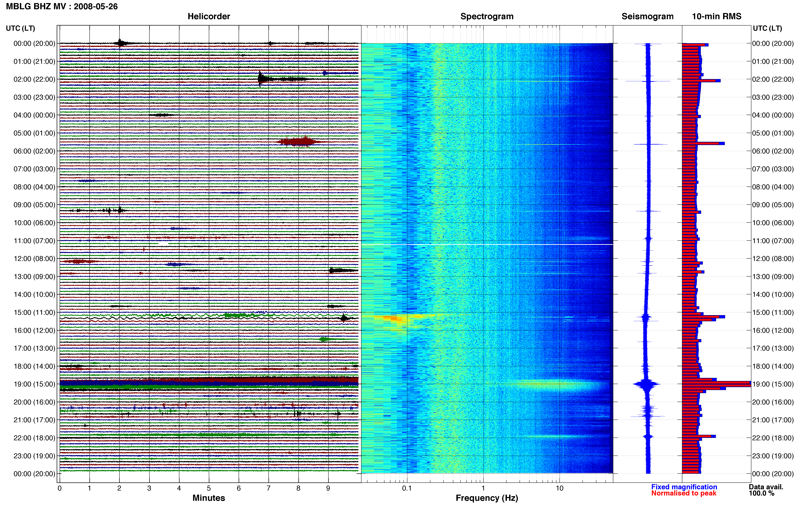Click the left '19:00 (15:00)' time label

tap(34, 384)
